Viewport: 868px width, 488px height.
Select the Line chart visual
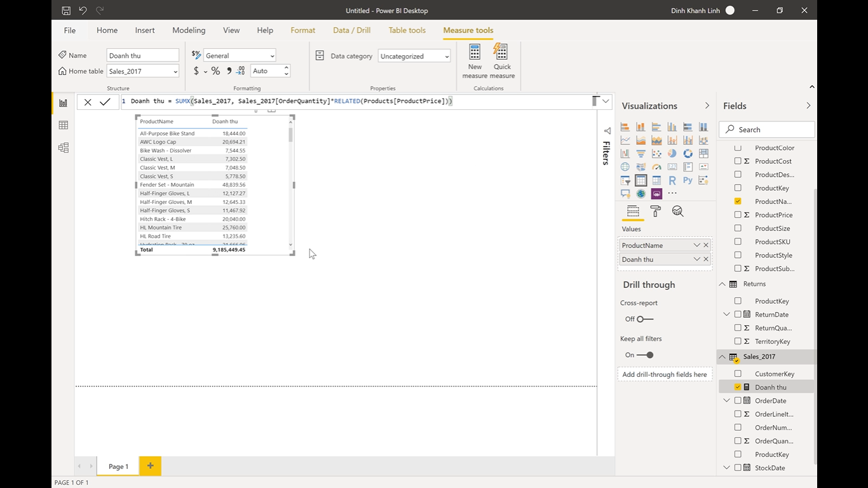(625, 140)
